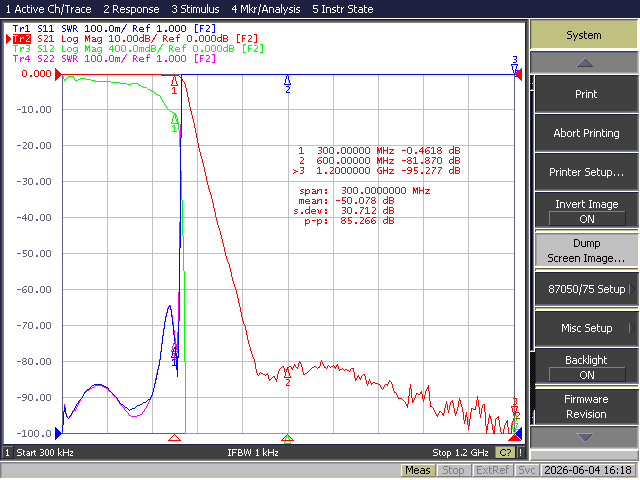Click the mean -50.078 dB statistic
The image size is (640, 480).
click(346, 201)
